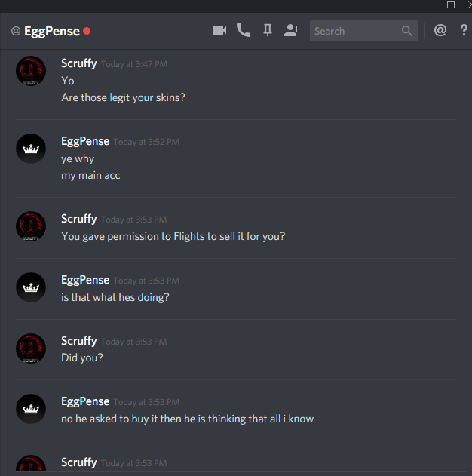The height and width of the screenshot is (476, 472).
Task: Click EggPense's username above 'ye why'
Action: (x=85, y=141)
